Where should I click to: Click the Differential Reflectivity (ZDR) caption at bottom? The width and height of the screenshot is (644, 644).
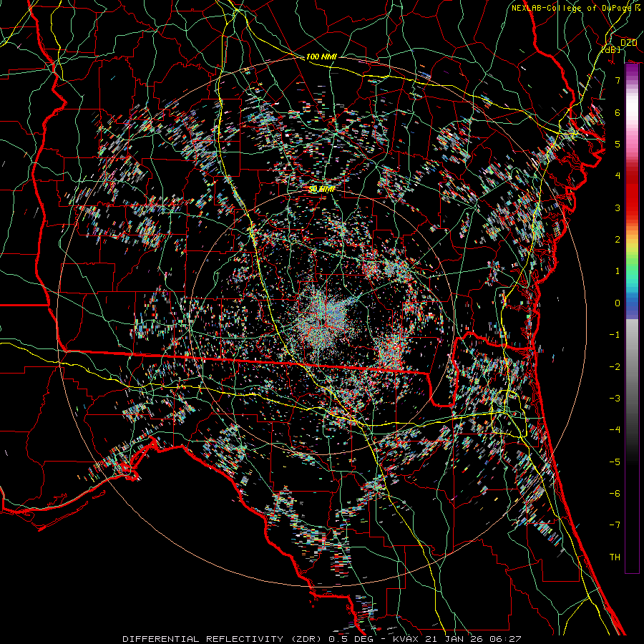321,639
